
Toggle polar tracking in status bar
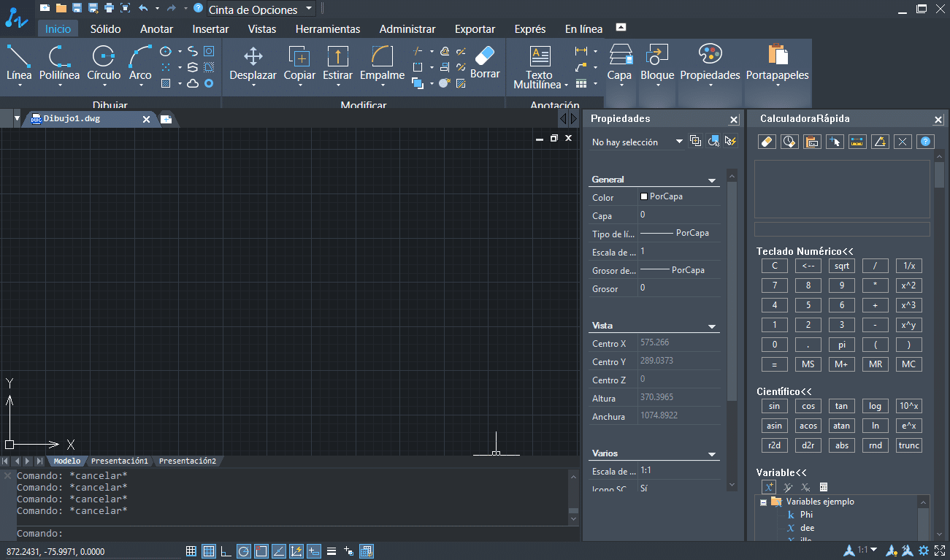(244, 551)
